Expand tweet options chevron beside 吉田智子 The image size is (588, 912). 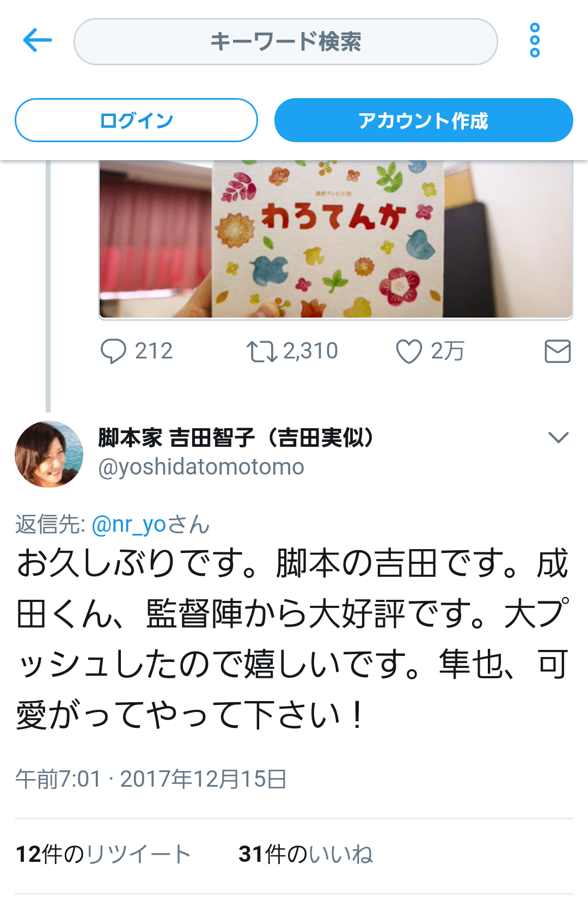coord(559,437)
